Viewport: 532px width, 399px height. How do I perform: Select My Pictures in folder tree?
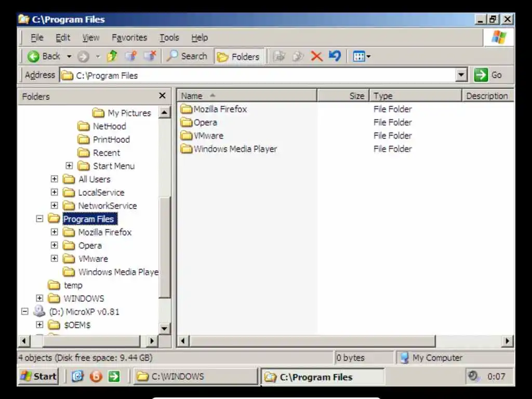pyautogui.click(x=129, y=113)
